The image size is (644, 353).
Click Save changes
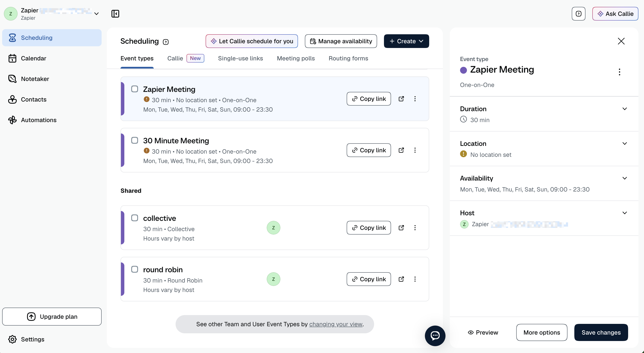tap(601, 333)
